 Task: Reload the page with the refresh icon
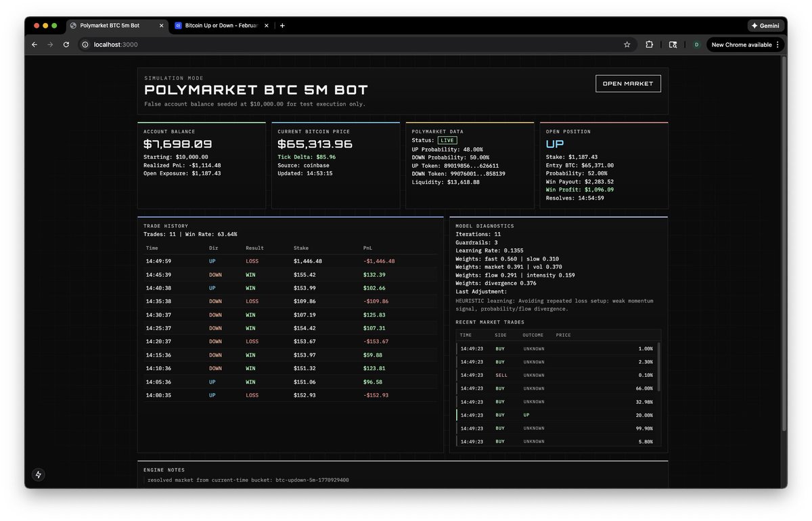click(66, 45)
